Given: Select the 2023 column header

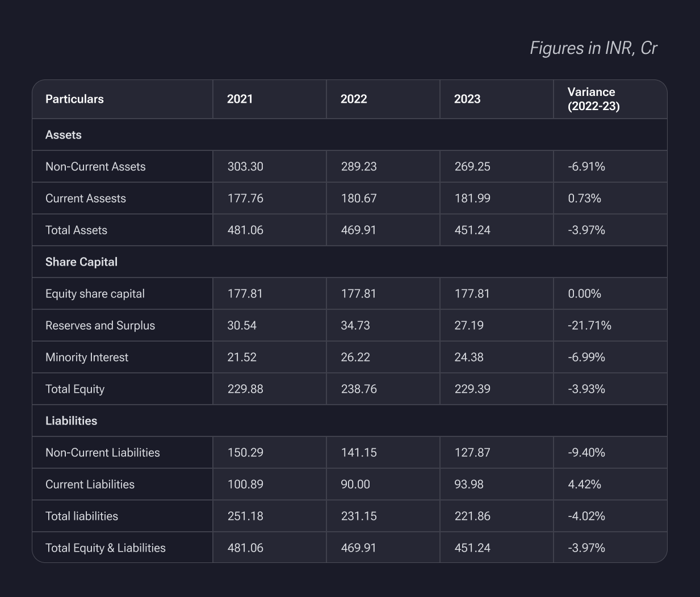Looking at the screenshot, I should [x=467, y=99].
